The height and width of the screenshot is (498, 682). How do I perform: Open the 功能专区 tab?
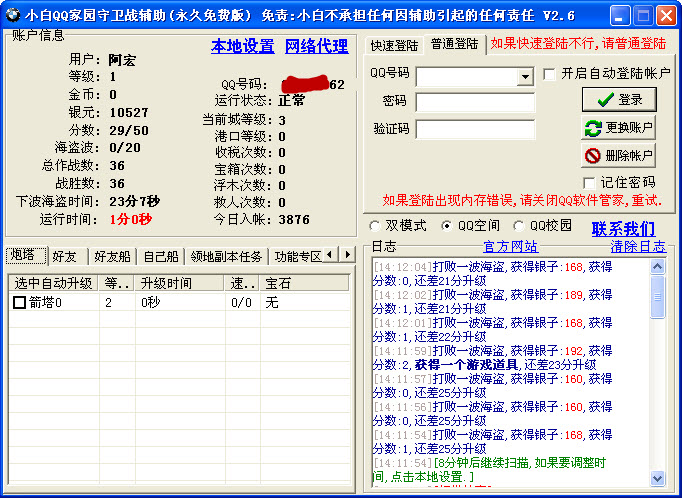(298, 257)
